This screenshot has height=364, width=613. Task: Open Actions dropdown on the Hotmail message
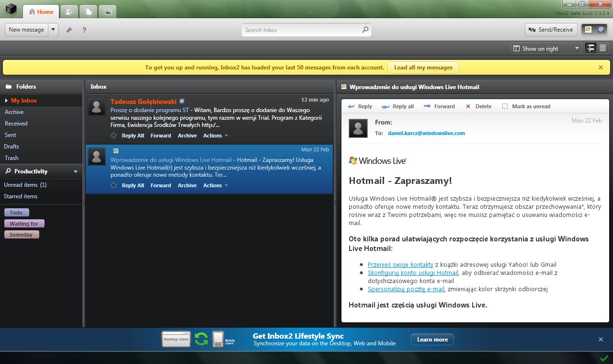215,185
